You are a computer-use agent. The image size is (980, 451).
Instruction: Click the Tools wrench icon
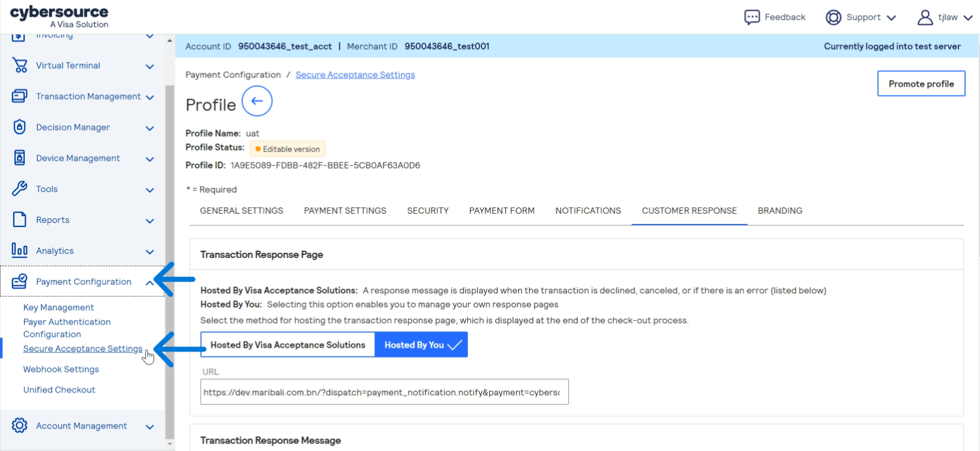coord(20,189)
